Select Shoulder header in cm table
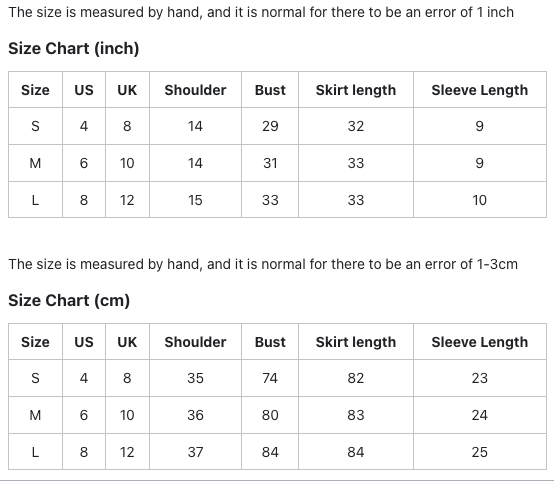Image resolution: width=554 pixels, height=482 pixels. pos(195,342)
